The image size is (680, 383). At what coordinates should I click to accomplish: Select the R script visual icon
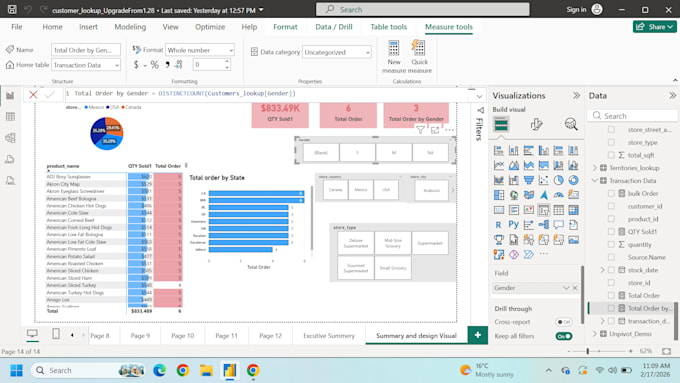pos(499,225)
